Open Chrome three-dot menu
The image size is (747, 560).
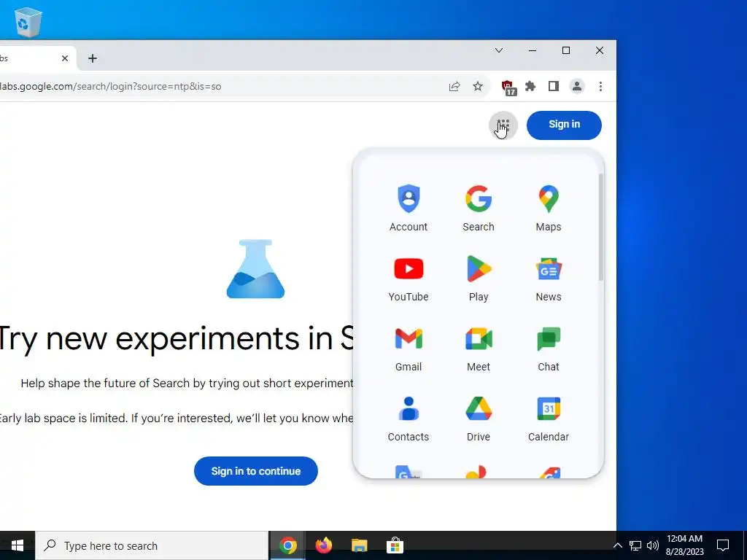(600, 86)
